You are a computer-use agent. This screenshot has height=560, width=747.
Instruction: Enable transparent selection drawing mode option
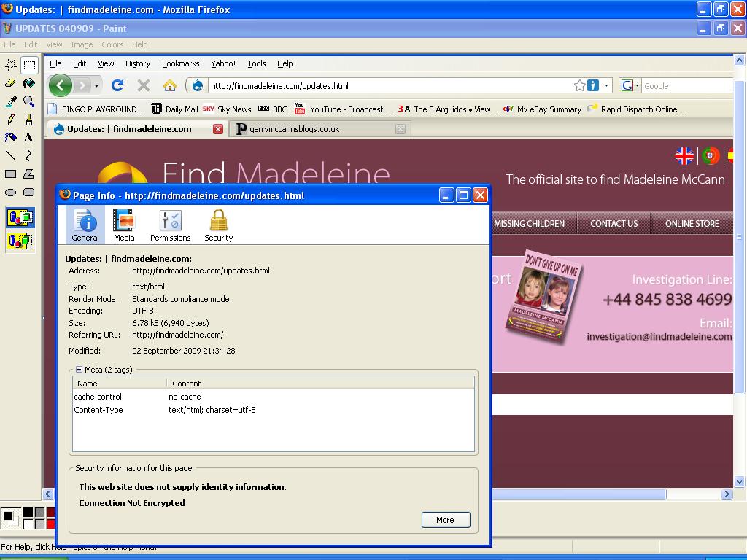coord(20,240)
